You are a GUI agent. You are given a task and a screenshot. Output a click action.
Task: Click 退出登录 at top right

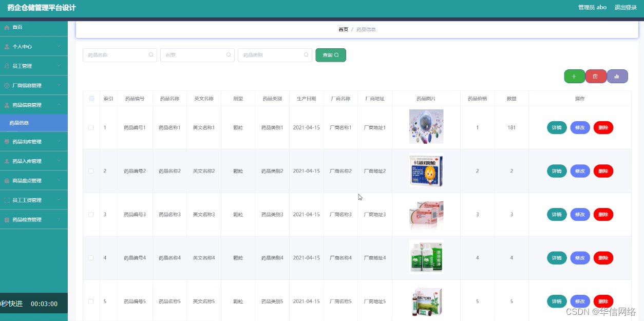(626, 7)
